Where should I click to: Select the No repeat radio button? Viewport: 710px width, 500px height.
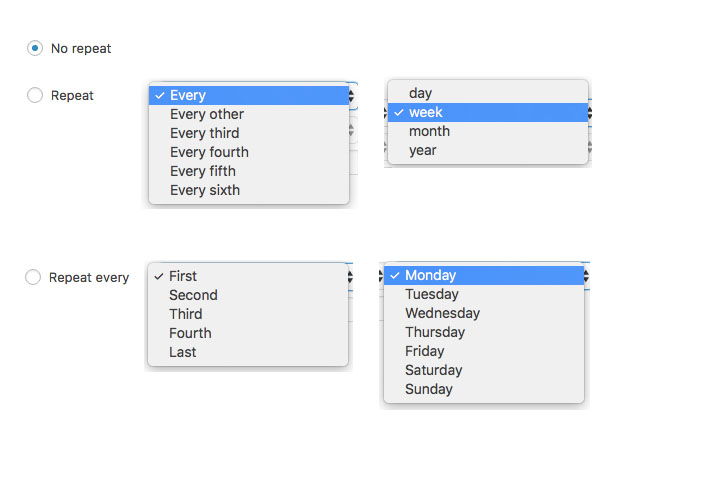pyautogui.click(x=35, y=47)
